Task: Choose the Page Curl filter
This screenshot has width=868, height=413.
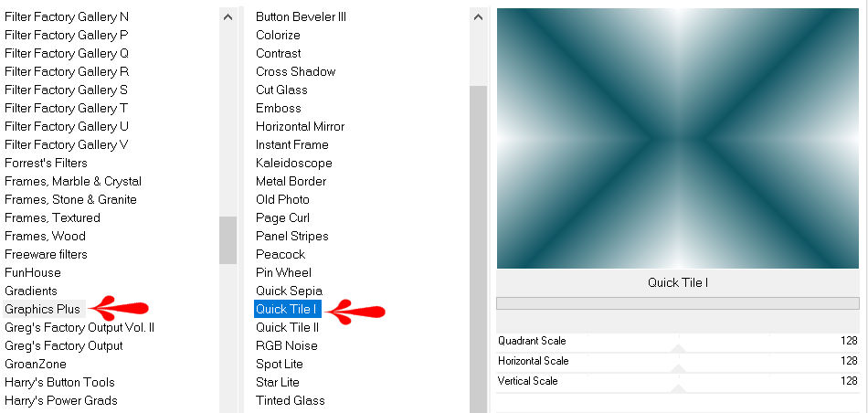Action: (282, 217)
